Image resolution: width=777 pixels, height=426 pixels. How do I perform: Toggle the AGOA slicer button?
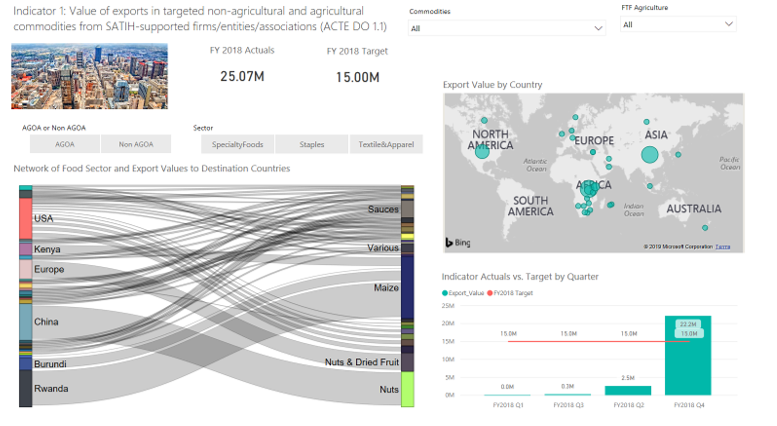click(x=64, y=144)
